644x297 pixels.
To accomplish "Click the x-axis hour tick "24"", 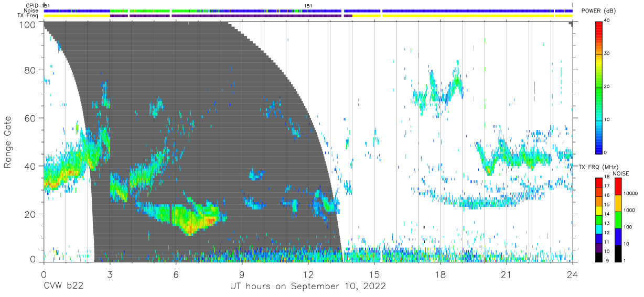I will point(572,274).
